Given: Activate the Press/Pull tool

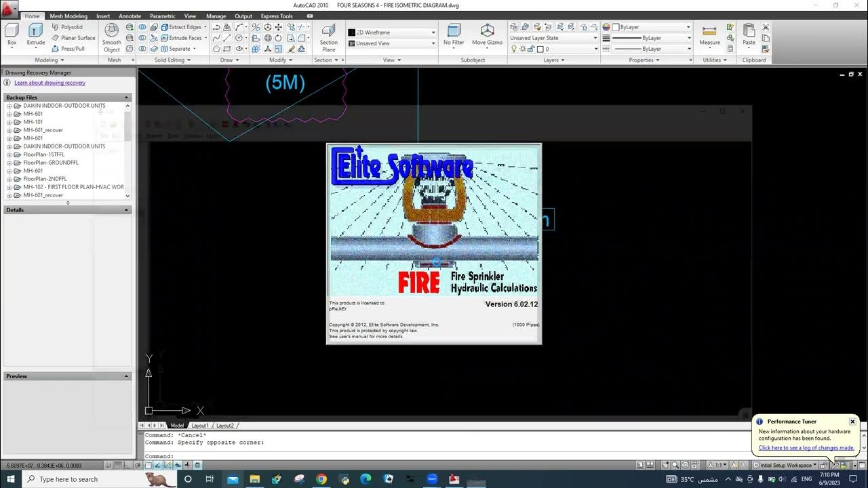Looking at the screenshot, I should coord(68,49).
